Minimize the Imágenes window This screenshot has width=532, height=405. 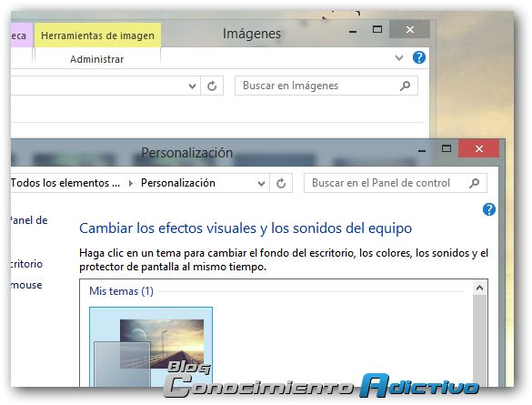353,32
